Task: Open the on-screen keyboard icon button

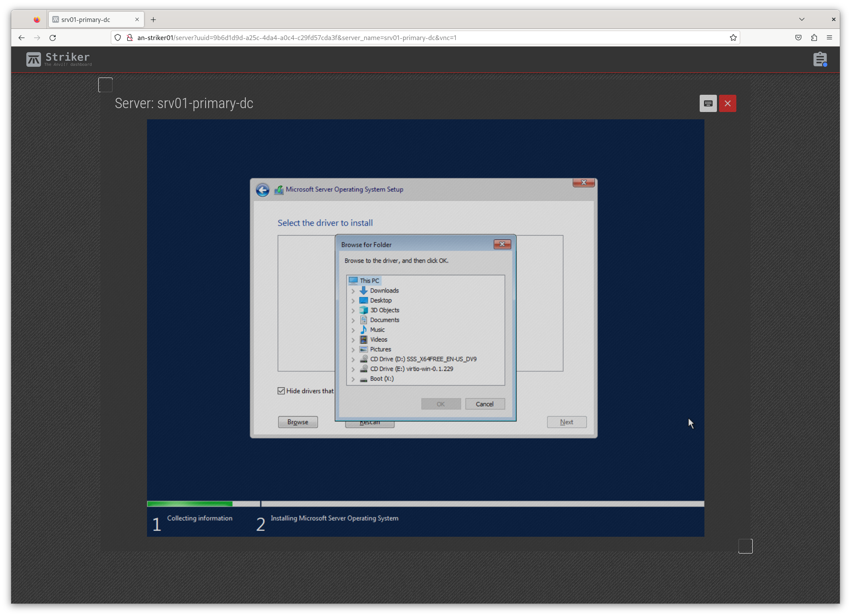Action: tap(708, 103)
